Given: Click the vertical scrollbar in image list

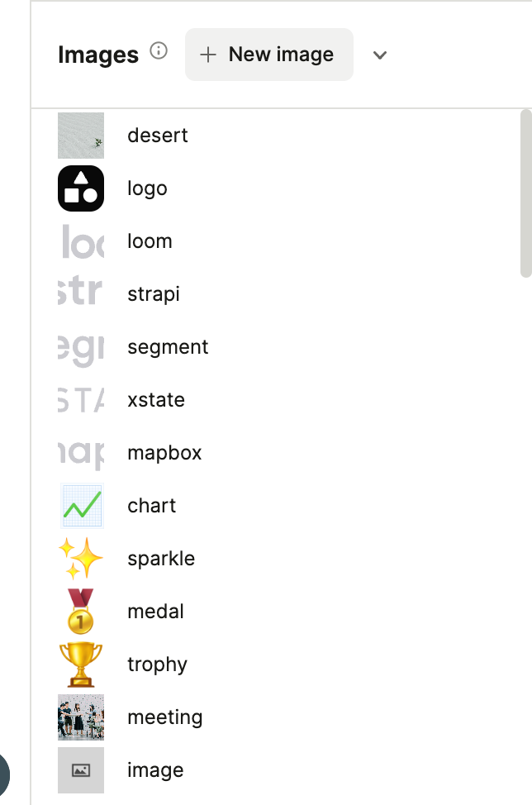Looking at the screenshot, I should point(525,194).
